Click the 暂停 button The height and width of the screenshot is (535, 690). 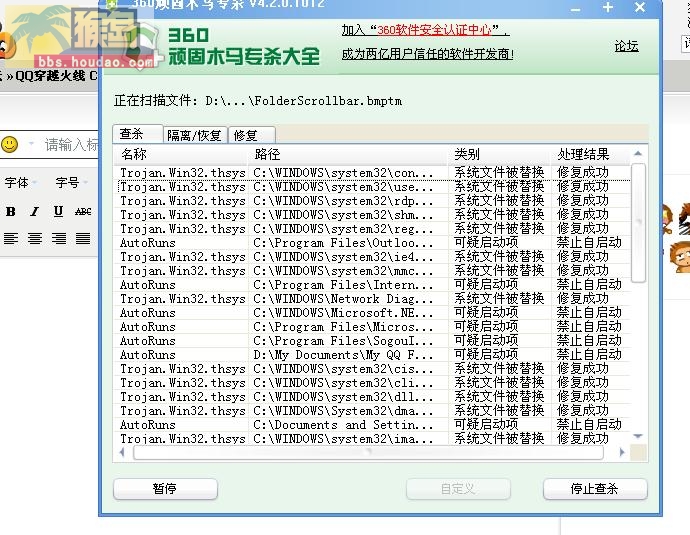[x=165, y=489]
